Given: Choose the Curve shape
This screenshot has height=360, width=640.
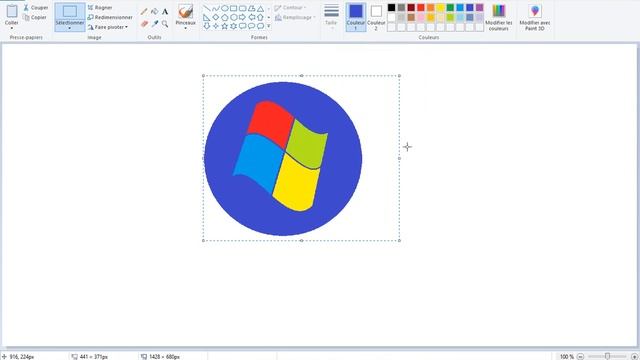Looking at the screenshot, I should [216, 8].
